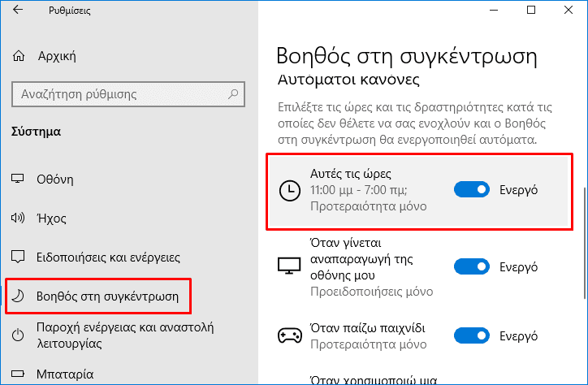Click the display icon next to Οθόνη
Viewport: 588px width, 385px height.
(19, 179)
